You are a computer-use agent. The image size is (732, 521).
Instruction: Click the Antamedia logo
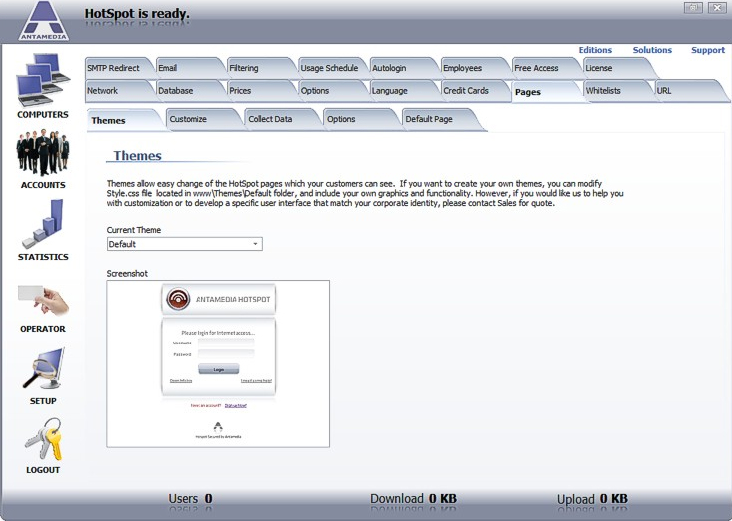click(x=43, y=21)
